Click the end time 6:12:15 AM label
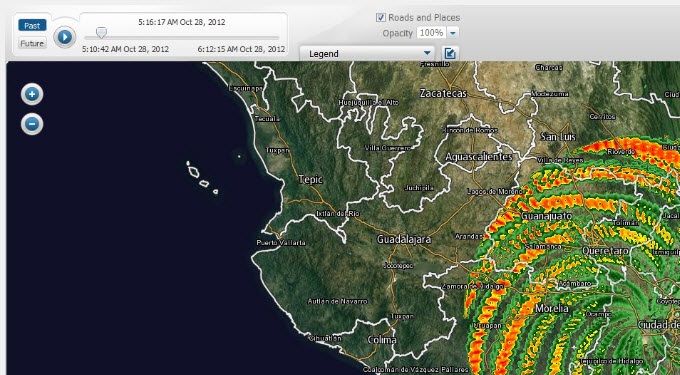Viewport: 680px width, 375px height. point(241,49)
